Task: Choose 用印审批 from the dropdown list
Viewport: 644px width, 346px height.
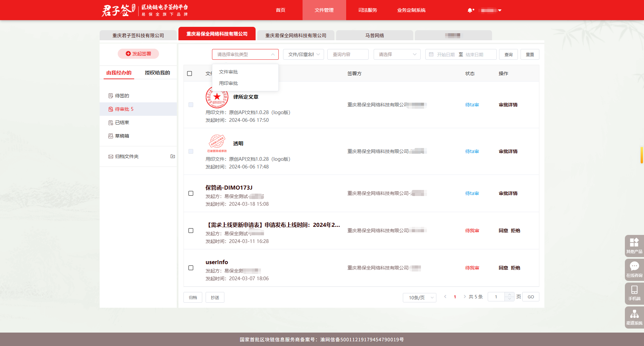Action: tap(228, 83)
